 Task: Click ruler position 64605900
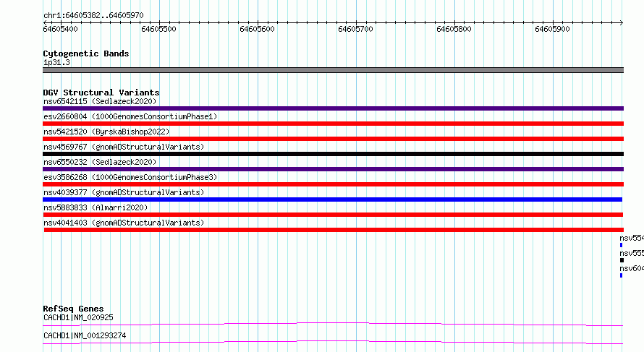[552, 29]
